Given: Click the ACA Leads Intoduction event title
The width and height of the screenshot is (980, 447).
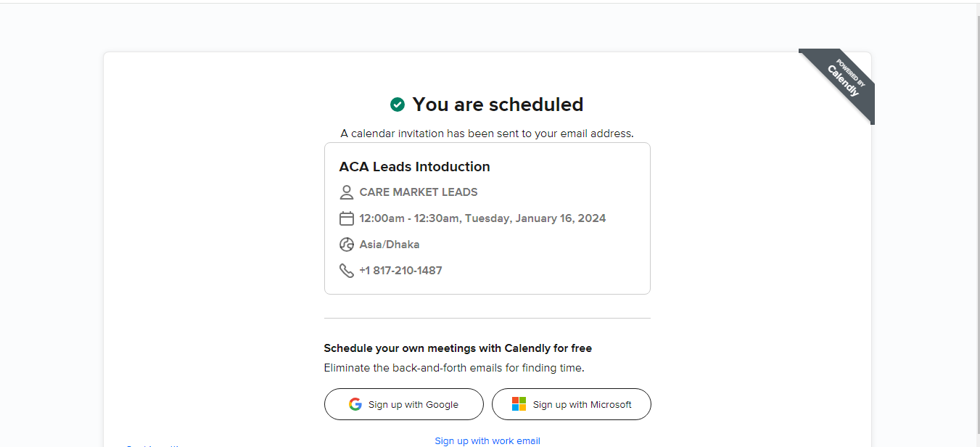Looking at the screenshot, I should (x=415, y=167).
